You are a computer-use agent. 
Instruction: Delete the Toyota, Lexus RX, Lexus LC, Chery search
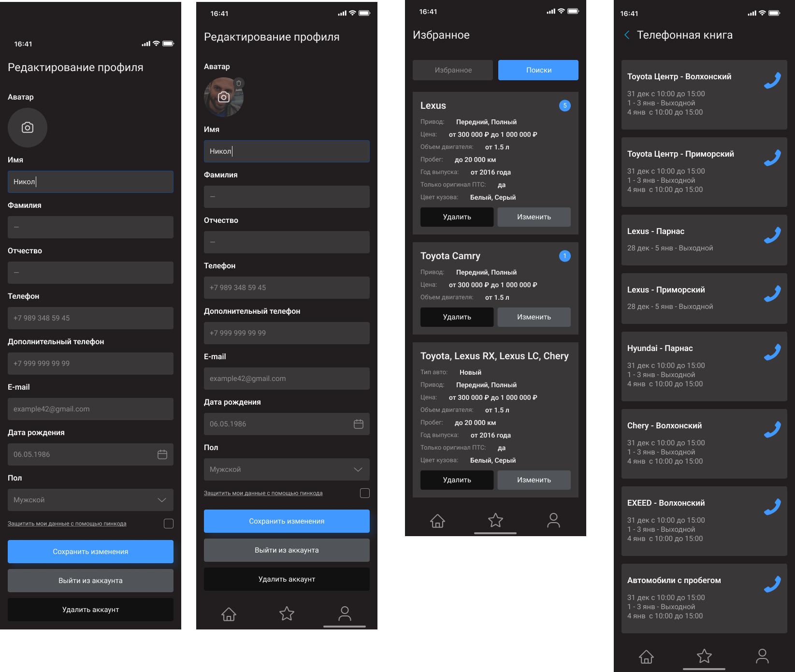pyautogui.click(x=457, y=480)
